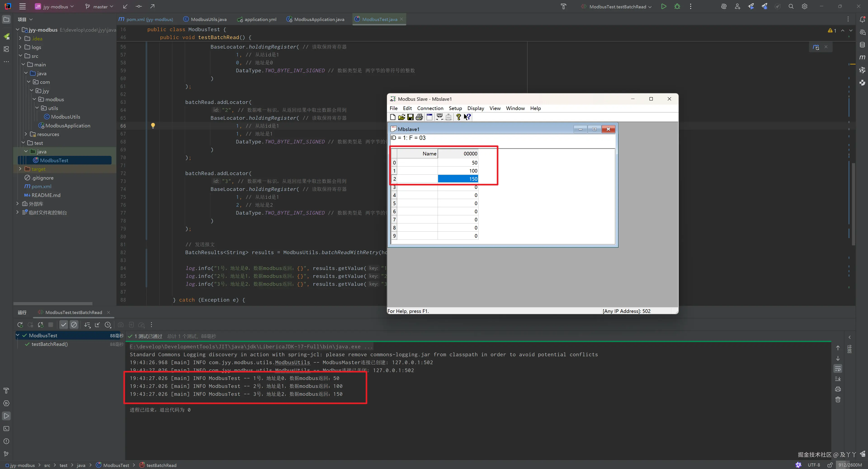Click the Save icon in the Modbus Slave toolbar
Viewport: 868px width, 469px height.
(410, 117)
